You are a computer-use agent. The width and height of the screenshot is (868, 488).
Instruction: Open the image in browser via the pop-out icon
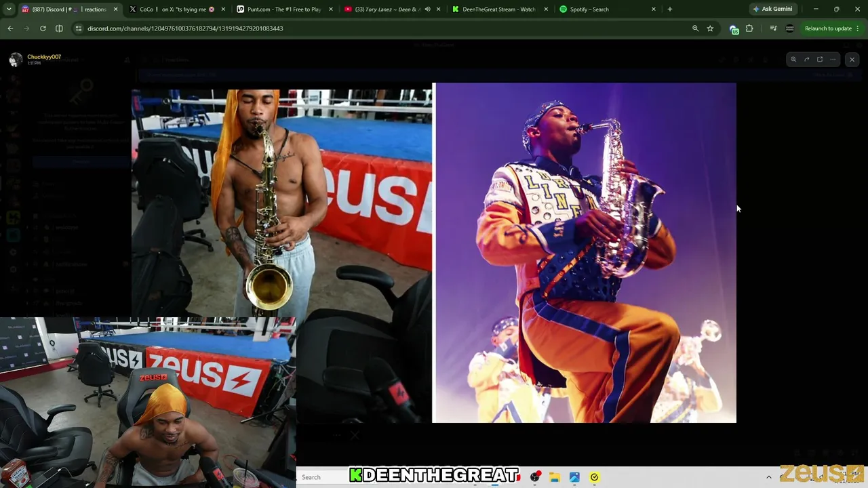(820, 60)
